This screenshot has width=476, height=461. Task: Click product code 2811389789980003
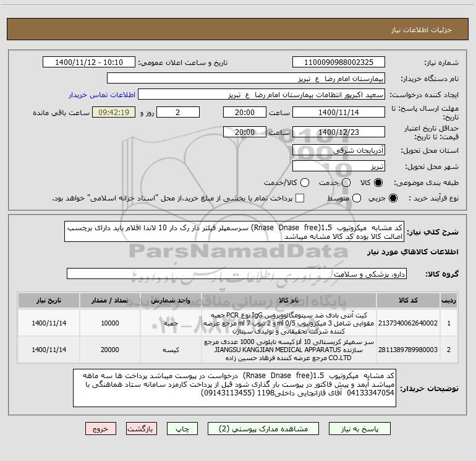tap(408, 350)
